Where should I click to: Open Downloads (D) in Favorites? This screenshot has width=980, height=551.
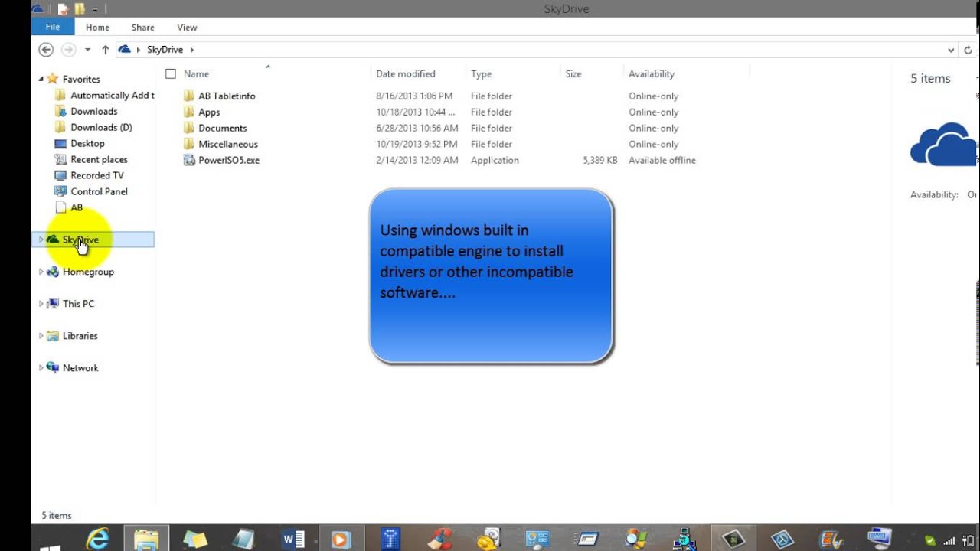(x=101, y=127)
